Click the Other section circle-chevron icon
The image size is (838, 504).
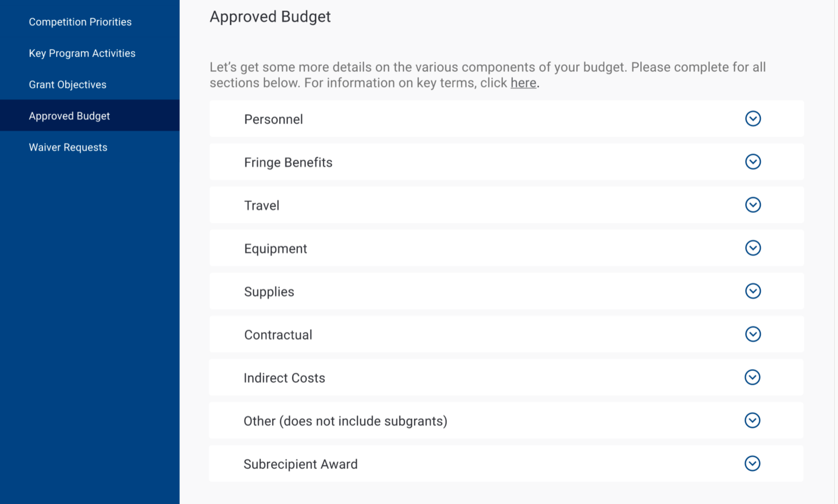pyautogui.click(x=752, y=420)
